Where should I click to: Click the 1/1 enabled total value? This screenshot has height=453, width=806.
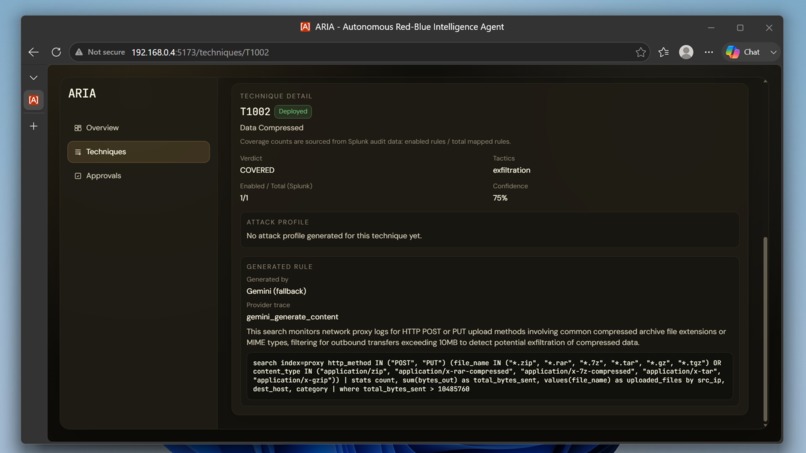tap(244, 198)
